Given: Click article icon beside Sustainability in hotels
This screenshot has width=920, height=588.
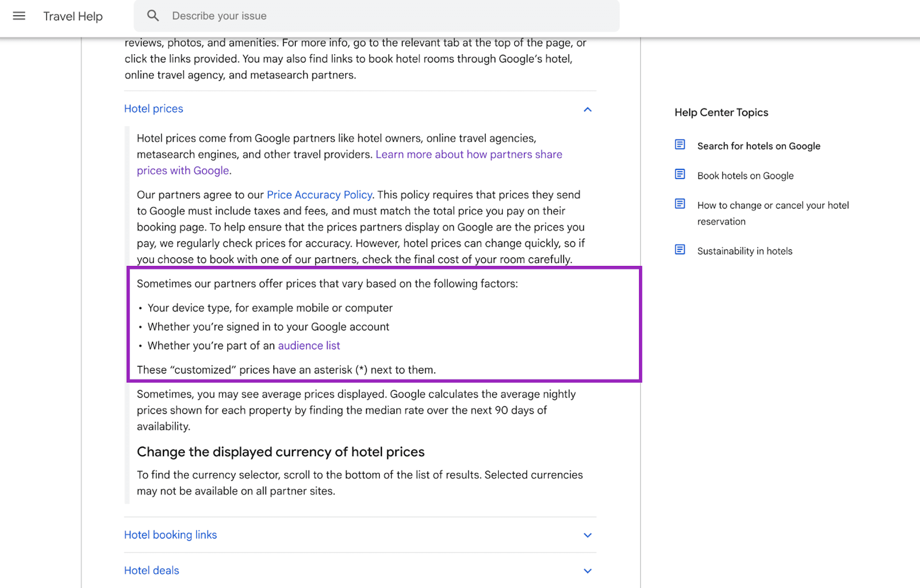Looking at the screenshot, I should (680, 250).
